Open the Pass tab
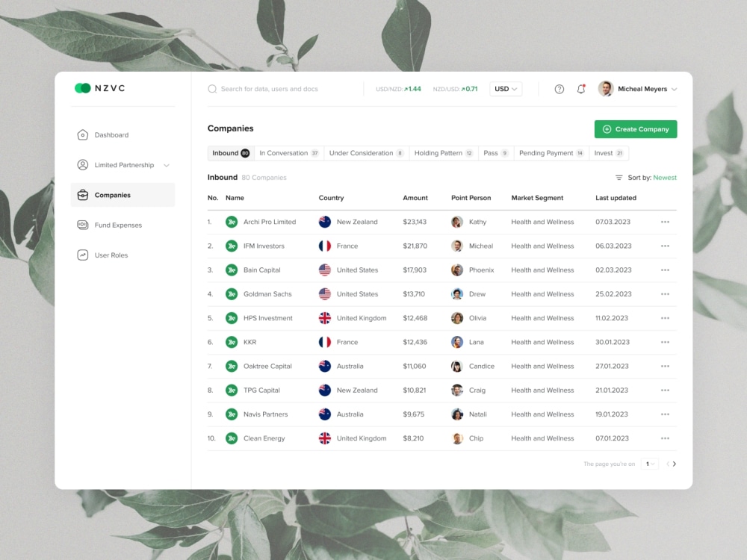Screen dimensions: 747x560 pos(496,153)
